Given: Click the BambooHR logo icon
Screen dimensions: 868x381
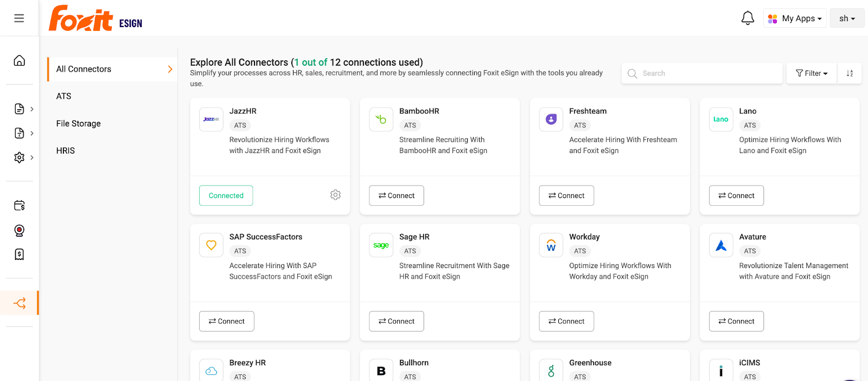Looking at the screenshot, I should (x=381, y=119).
